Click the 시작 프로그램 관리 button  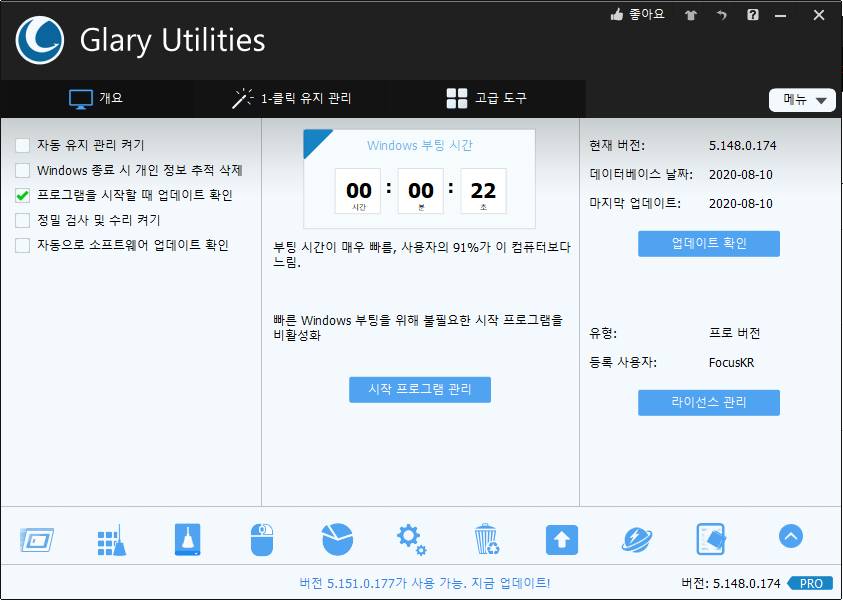pyautogui.click(x=420, y=390)
